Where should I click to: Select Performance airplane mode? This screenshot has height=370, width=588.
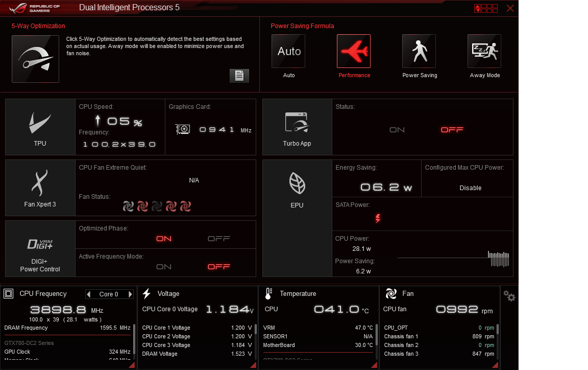pyautogui.click(x=354, y=51)
